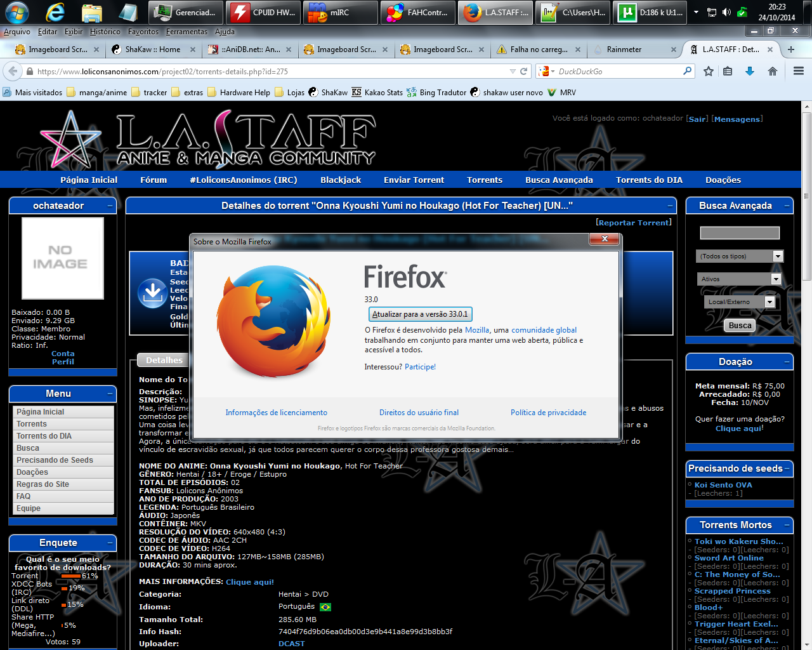The width and height of the screenshot is (812, 650).
Task: Click the volume speaker tray icon
Action: pyautogui.click(x=726, y=12)
